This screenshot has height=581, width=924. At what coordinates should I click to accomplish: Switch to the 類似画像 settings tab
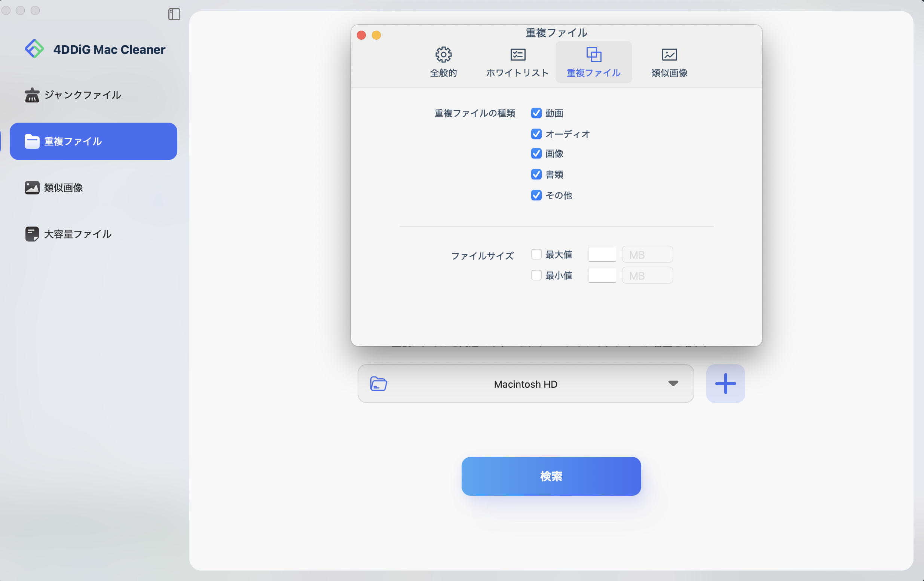click(x=669, y=61)
